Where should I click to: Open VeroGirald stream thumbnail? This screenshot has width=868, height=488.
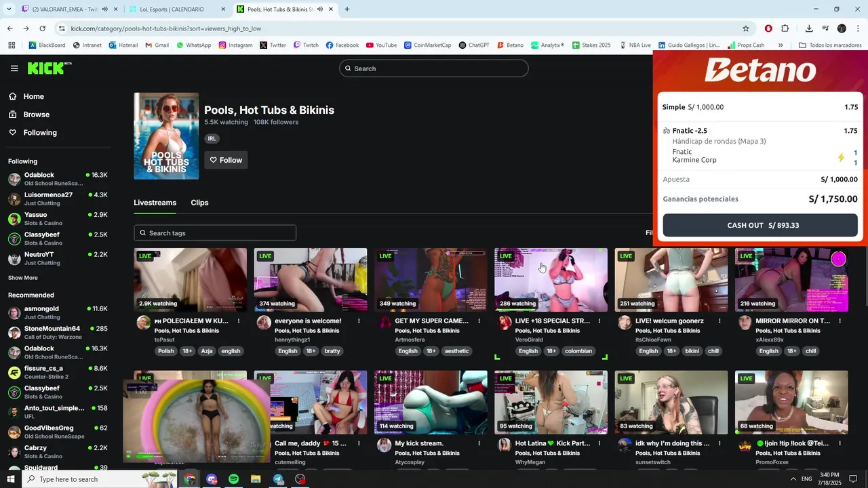551,279
